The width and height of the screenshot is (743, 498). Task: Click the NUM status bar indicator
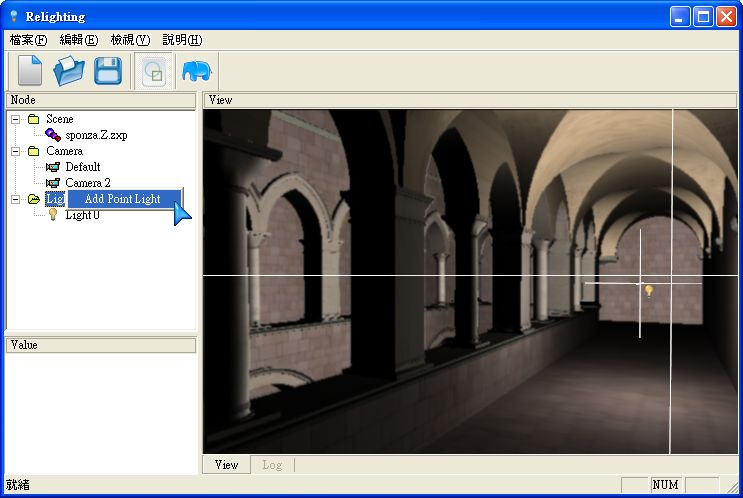coord(665,485)
